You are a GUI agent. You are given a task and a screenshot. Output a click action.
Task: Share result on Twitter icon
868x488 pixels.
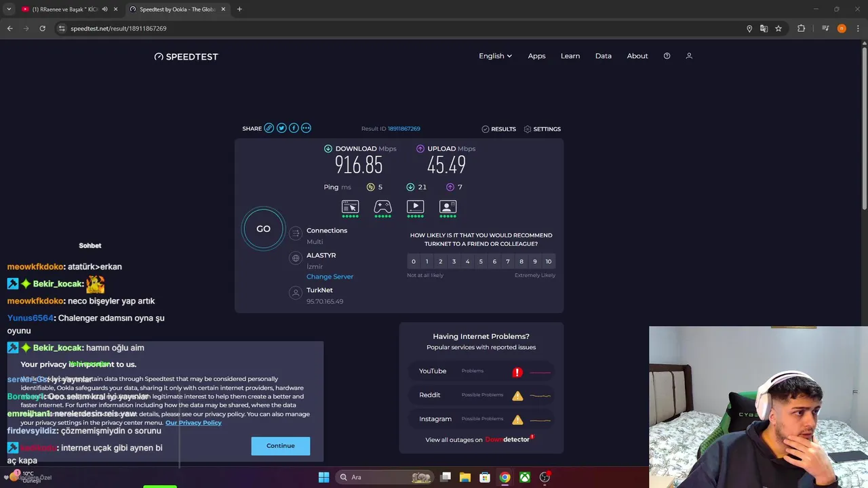(x=281, y=128)
